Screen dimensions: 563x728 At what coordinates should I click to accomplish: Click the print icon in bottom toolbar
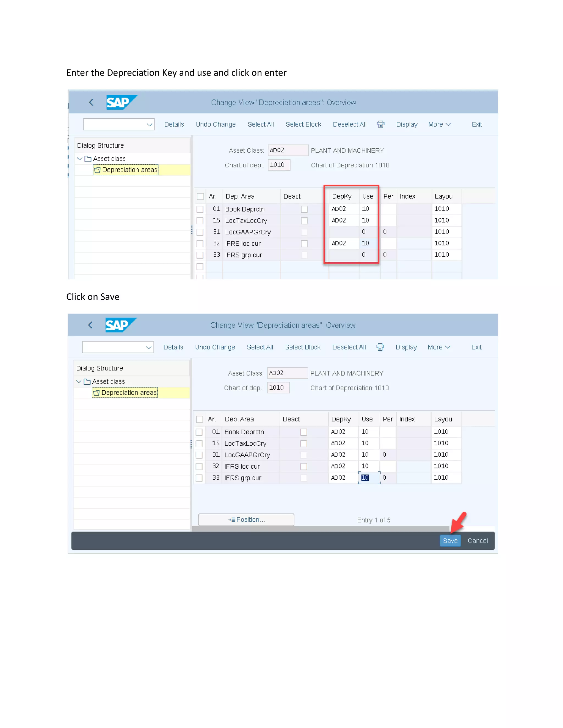pyautogui.click(x=380, y=347)
